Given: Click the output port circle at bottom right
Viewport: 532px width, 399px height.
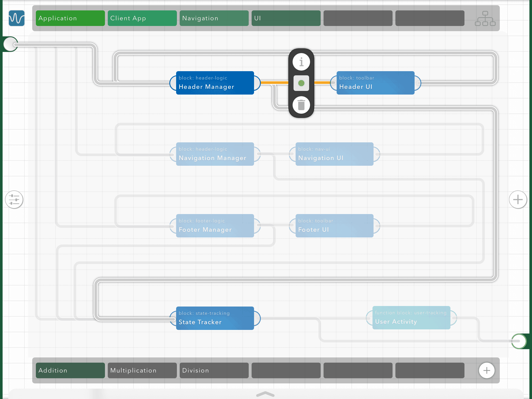Looking at the screenshot, I should click(x=519, y=341).
